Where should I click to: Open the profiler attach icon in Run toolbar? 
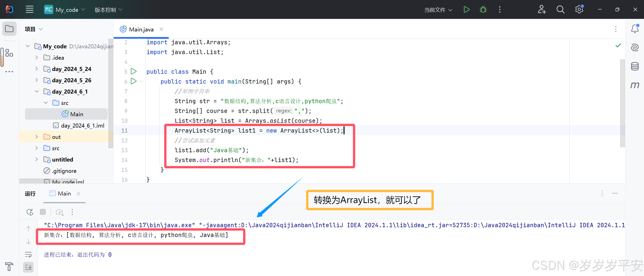pos(59,212)
